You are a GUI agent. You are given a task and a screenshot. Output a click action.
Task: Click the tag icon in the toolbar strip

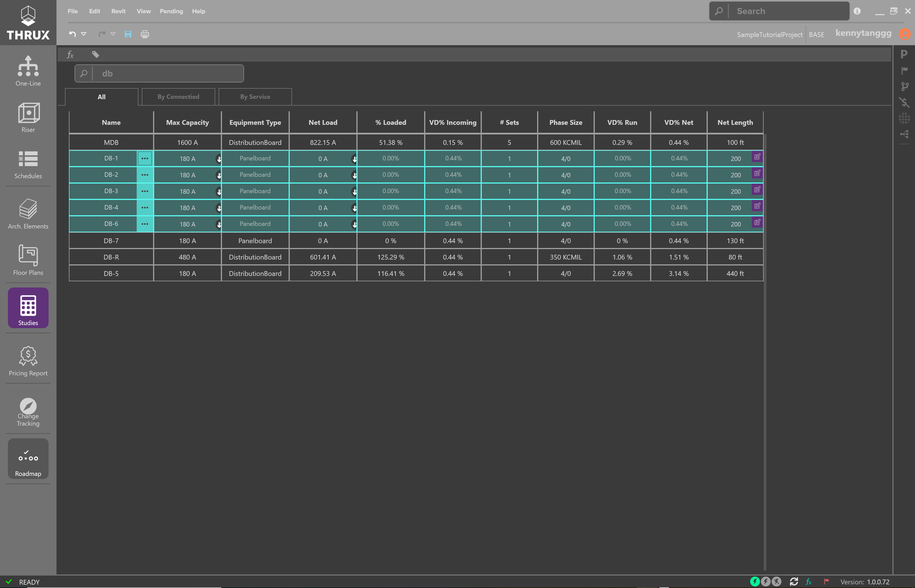[x=95, y=55]
